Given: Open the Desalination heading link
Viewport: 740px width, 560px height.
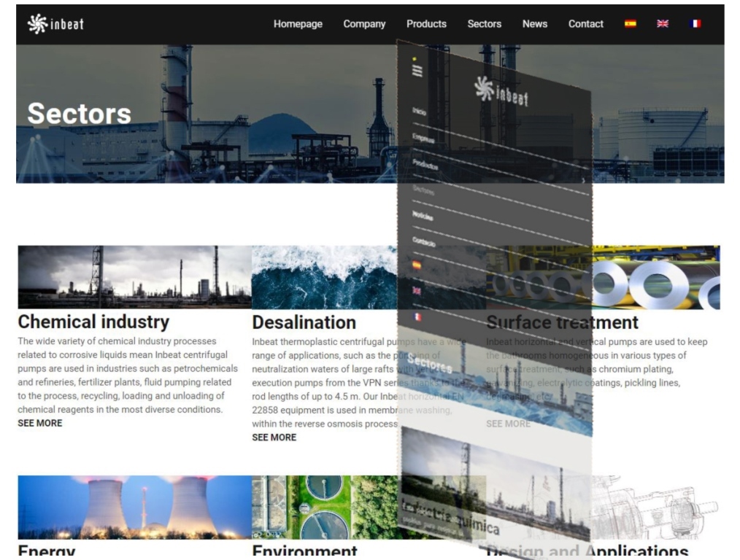Looking at the screenshot, I should pyautogui.click(x=304, y=322).
